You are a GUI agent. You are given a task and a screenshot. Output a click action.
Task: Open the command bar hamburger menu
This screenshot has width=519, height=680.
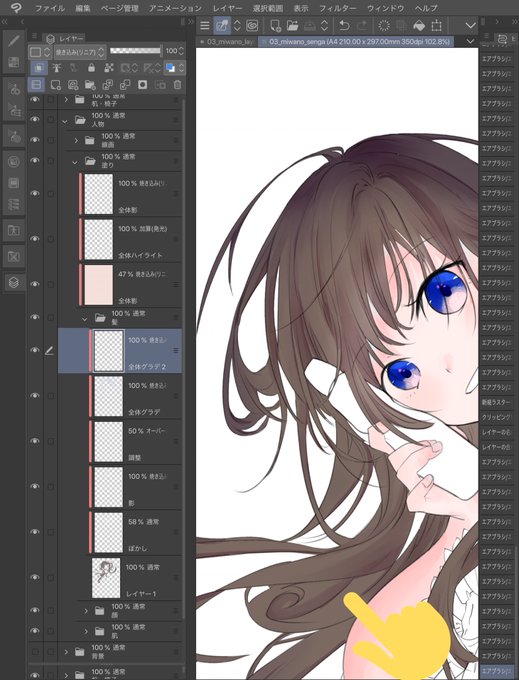tap(205, 26)
